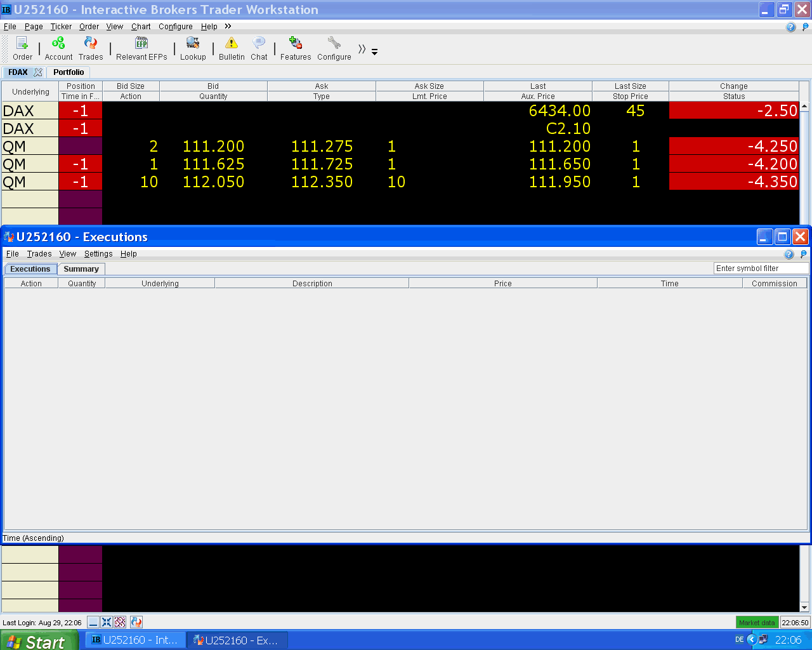812x650 pixels.
Task: Click the symbol filter input field
Action: click(x=761, y=269)
